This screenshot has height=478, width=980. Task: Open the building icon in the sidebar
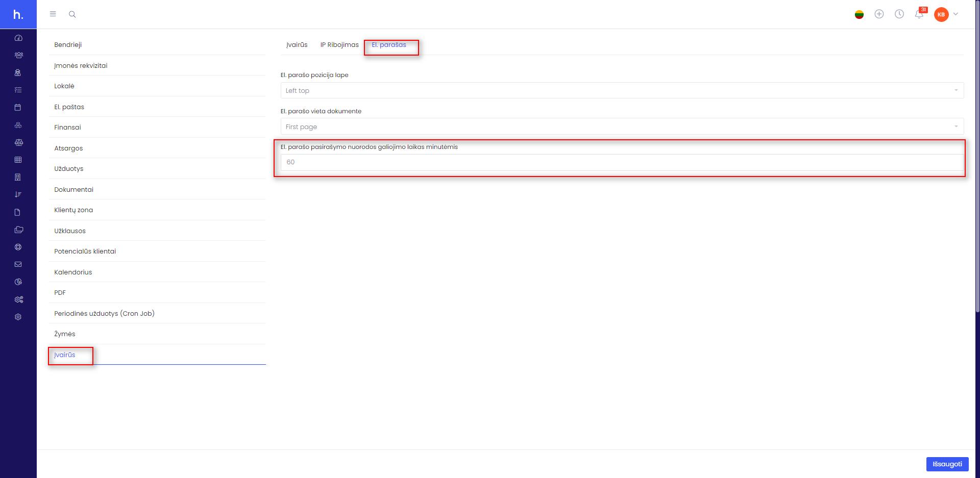point(18,177)
